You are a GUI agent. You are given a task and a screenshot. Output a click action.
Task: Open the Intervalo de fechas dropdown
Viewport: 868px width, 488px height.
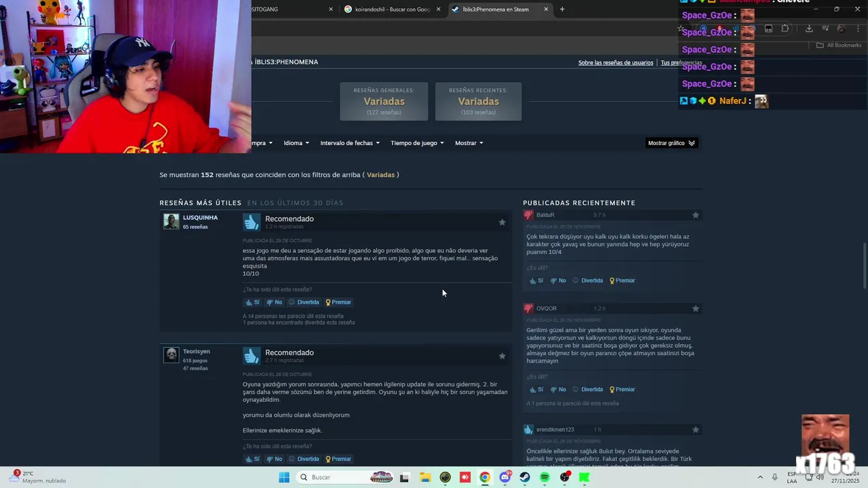(x=350, y=143)
